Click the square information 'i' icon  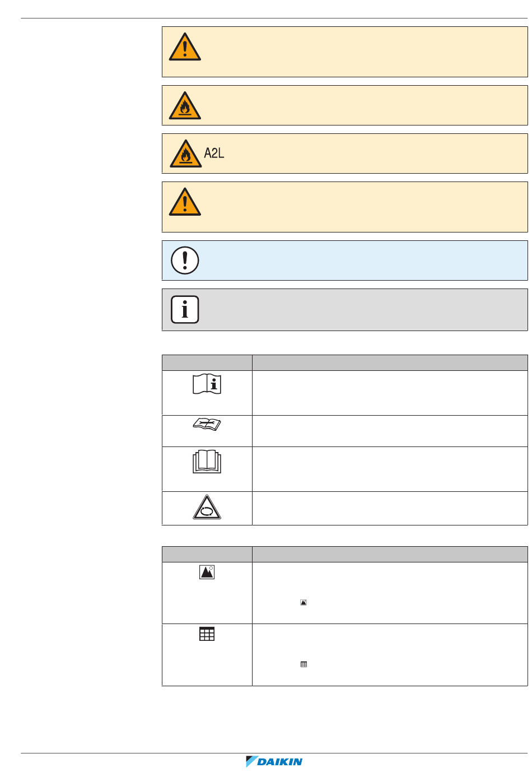(185, 309)
